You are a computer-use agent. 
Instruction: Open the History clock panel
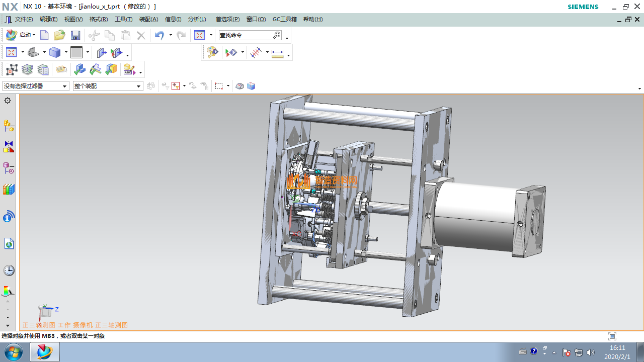[x=9, y=270]
